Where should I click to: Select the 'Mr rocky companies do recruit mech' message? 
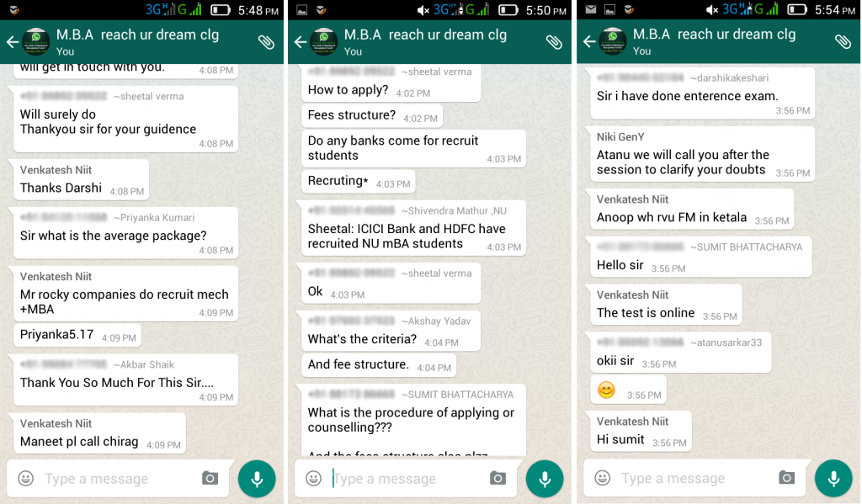click(126, 294)
